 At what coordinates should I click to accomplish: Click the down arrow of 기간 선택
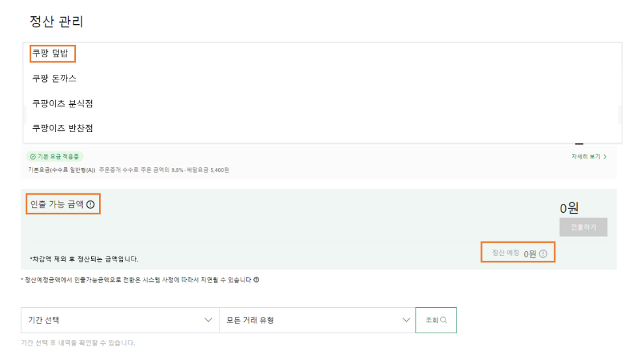[x=208, y=320]
